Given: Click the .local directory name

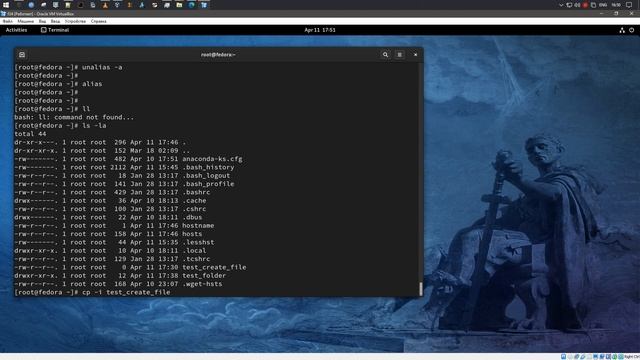Looking at the screenshot, I should (x=194, y=251).
